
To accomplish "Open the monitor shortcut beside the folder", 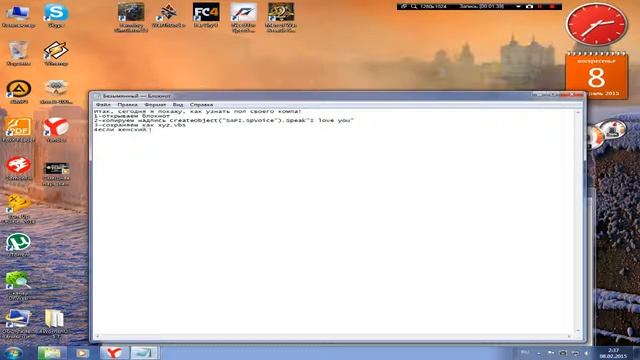I will (x=18, y=323).
